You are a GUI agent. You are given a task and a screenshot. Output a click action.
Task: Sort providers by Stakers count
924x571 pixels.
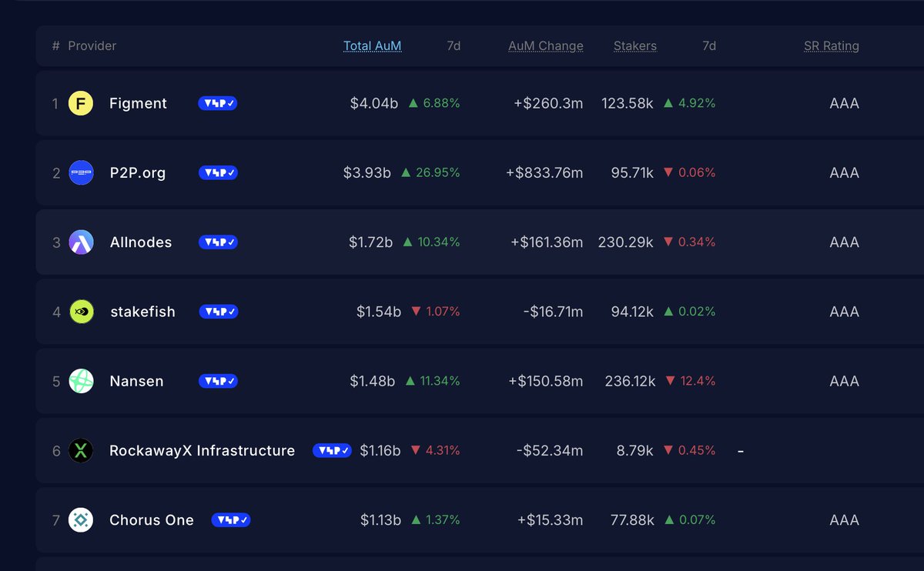pos(634,45)
